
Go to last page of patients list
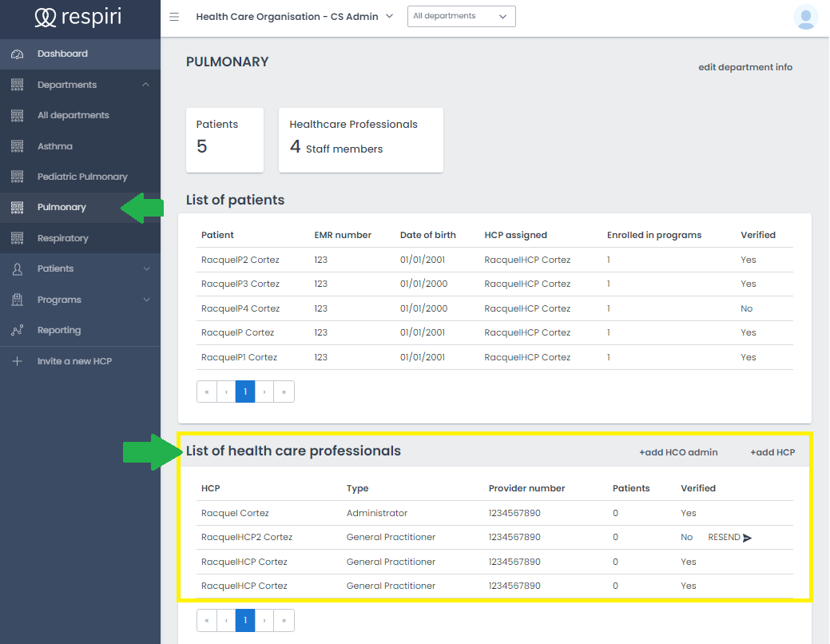(284, 392)
